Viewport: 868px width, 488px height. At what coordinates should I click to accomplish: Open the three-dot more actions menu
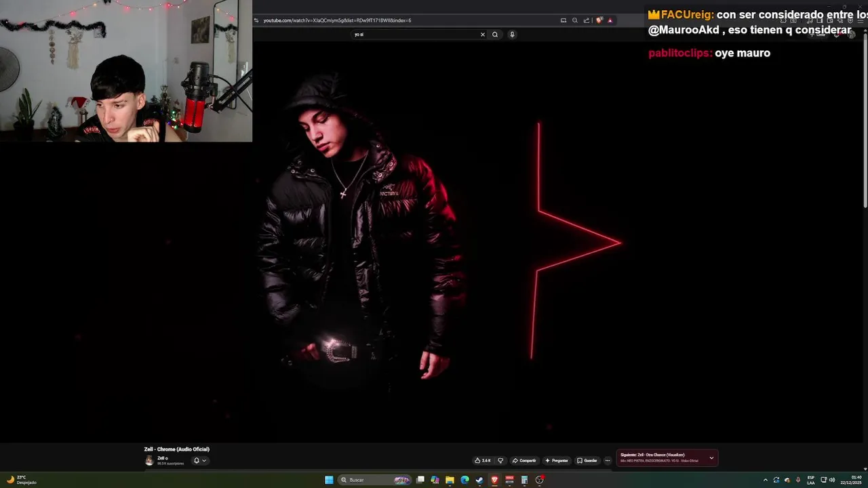pos(608,460)
